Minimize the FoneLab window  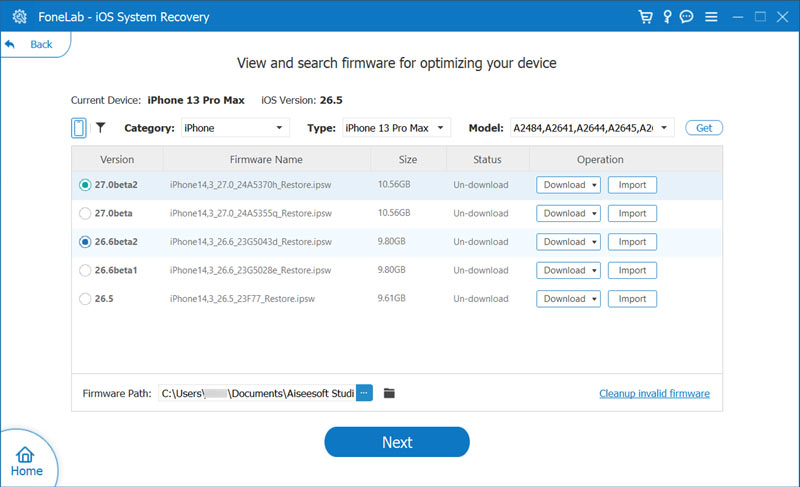(738, 17)
